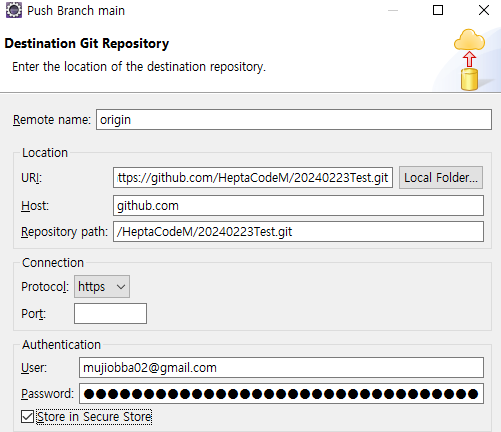Maximize the Push Branch window
The width and height of the screenshot is (501, 432).
click(438, 10)
